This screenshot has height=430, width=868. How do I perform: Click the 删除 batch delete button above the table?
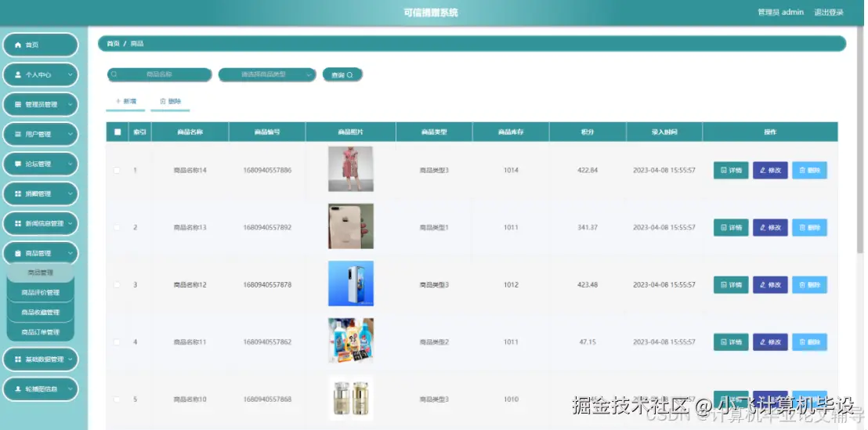point(170,101)
